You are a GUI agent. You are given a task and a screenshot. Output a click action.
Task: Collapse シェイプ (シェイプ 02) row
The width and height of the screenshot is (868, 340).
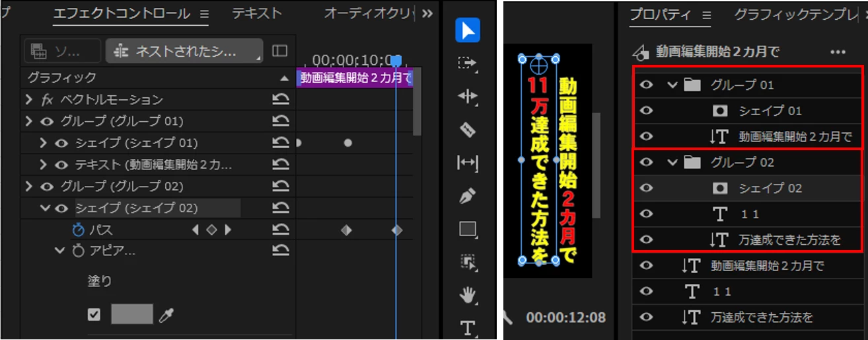pos(46,208)
